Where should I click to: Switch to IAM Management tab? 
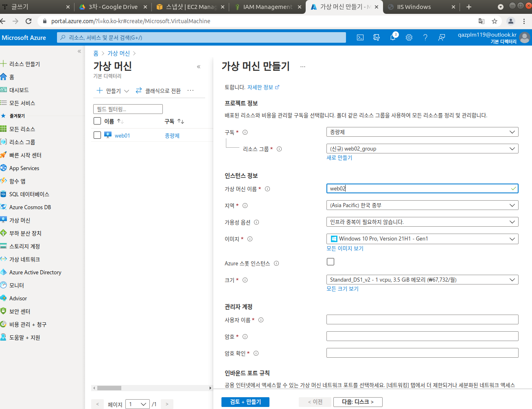[268, 7]
